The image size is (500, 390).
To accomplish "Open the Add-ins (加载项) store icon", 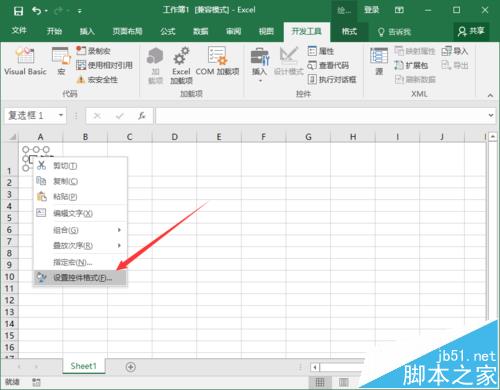I will pyautogui.click(x=155, y=65).
